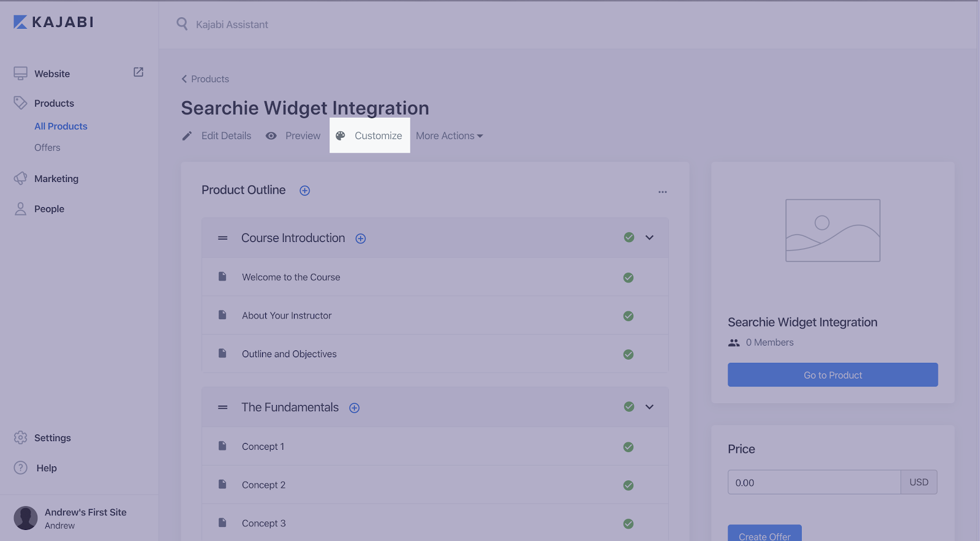The height and width of the screenshot is (541, 980).
Task: Click the Preview eye icon
Action: [x=271, y=136]
